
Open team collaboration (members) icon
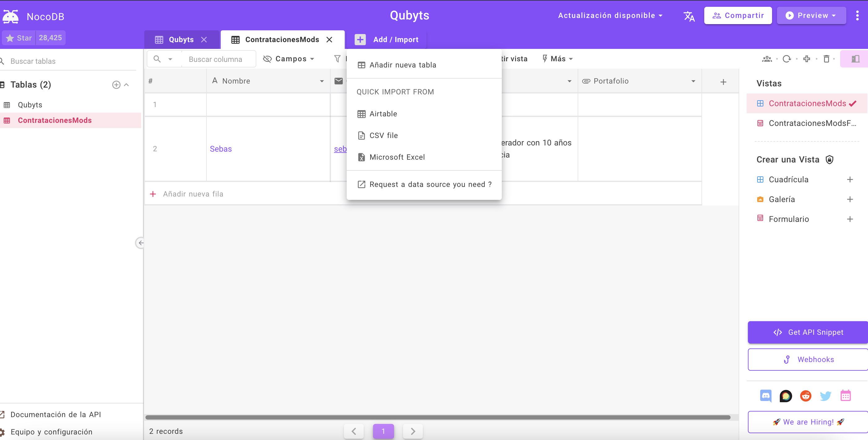tap(767, 58)
